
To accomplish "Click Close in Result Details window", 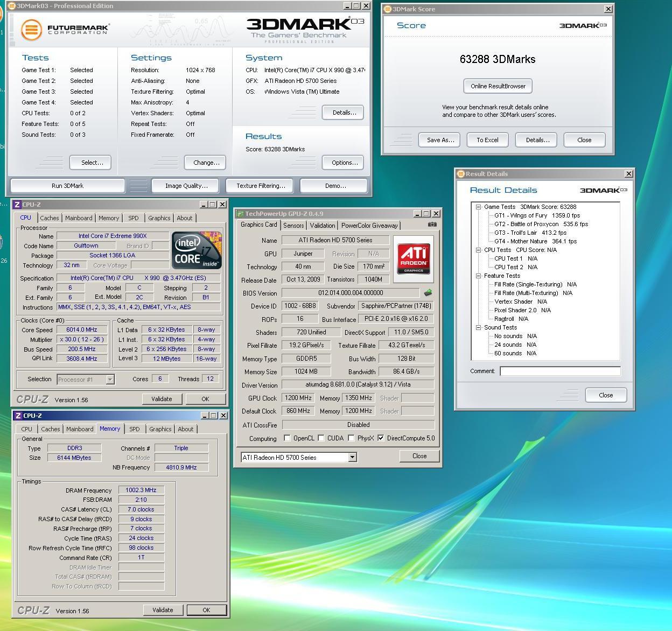I will tap(606, 395).
